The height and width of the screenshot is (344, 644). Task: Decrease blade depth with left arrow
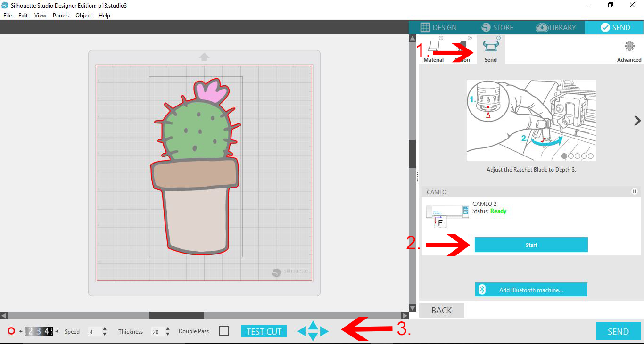21,331
